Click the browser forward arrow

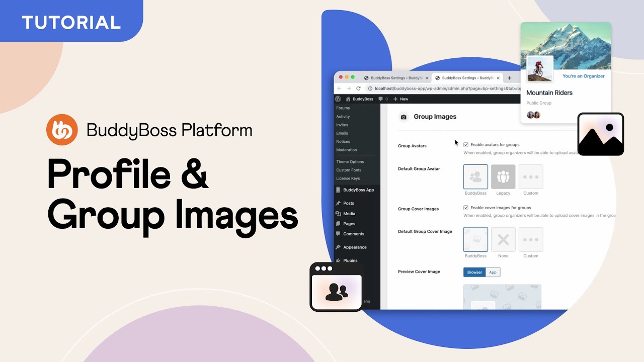(349, 88)
